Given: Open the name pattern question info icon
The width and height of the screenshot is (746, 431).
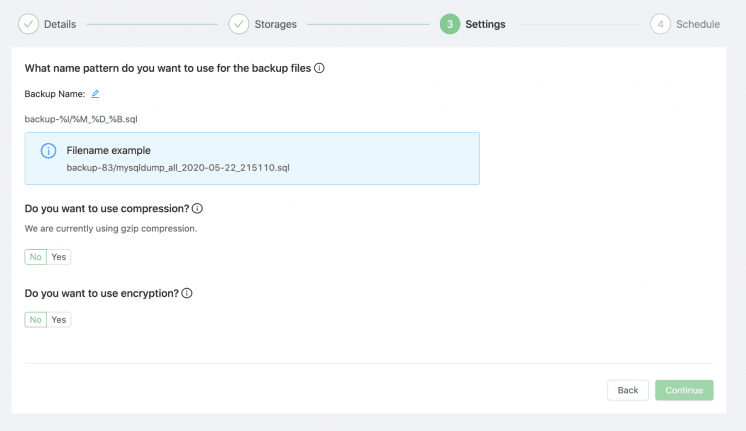Looking at the screenshot, I should pyautogui.click(x=320, y=69).
